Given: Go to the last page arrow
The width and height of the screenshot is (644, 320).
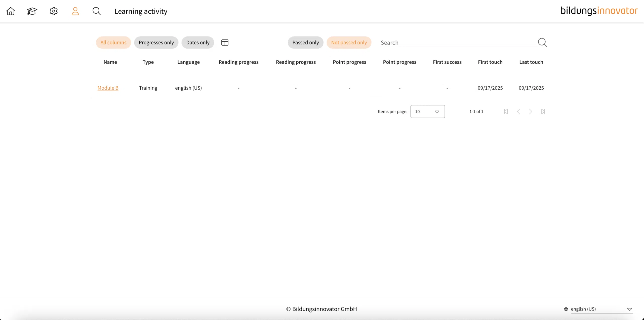Looking at the screenshot, I should coord(543,112).
